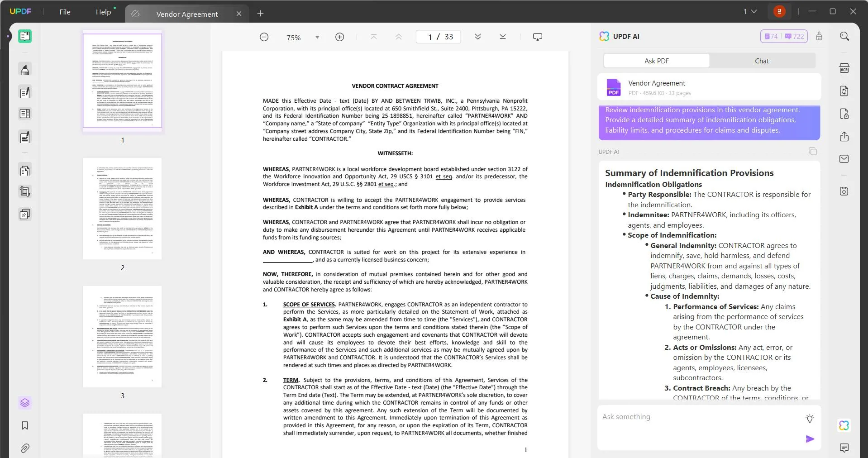
Task: Click the zoom in plus icon
Action: point(339,37)
